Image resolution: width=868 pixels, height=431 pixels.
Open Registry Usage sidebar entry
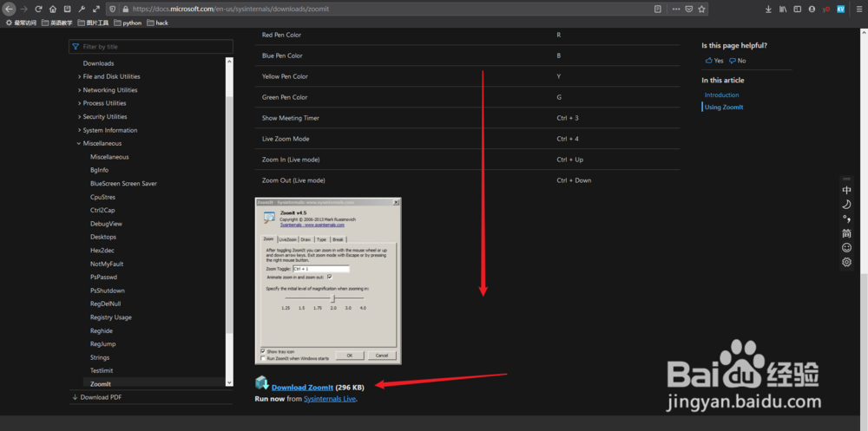click(111, 317)
